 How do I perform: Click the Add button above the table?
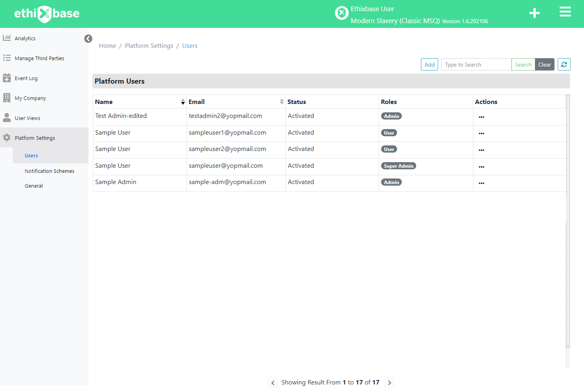coord(429,64)
